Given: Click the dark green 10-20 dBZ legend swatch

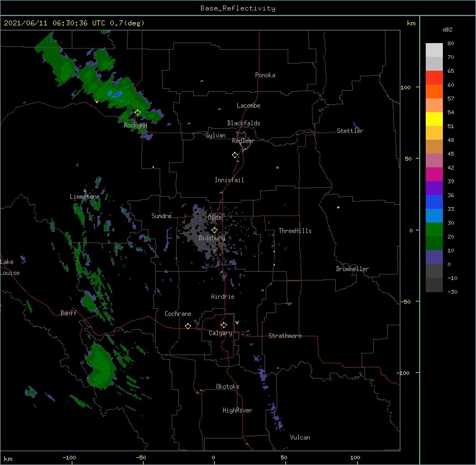Looking at the screenshot, I should (434, 243).
